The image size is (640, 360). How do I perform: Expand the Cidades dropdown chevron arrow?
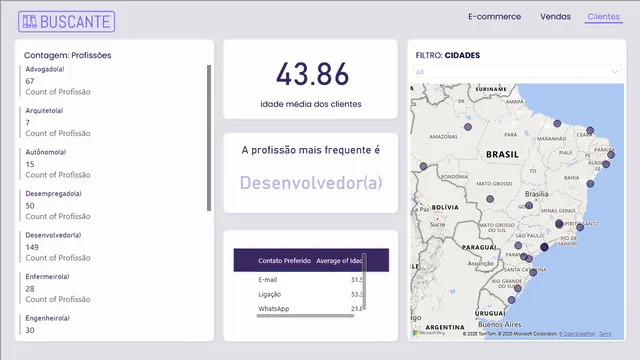pyautogui.click(x=615, y=72)
